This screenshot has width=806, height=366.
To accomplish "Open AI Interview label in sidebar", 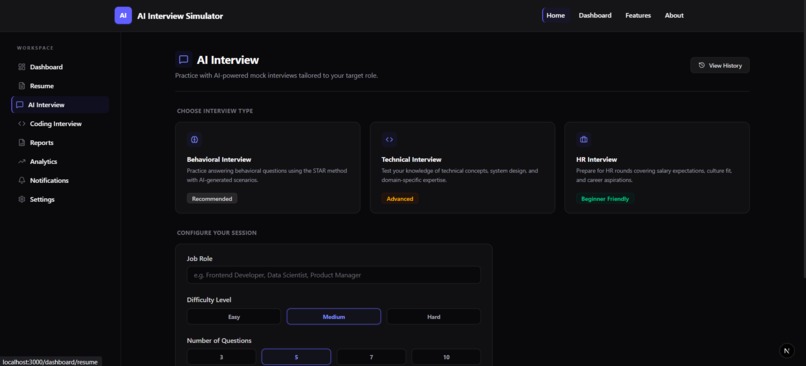I will 46,105.
